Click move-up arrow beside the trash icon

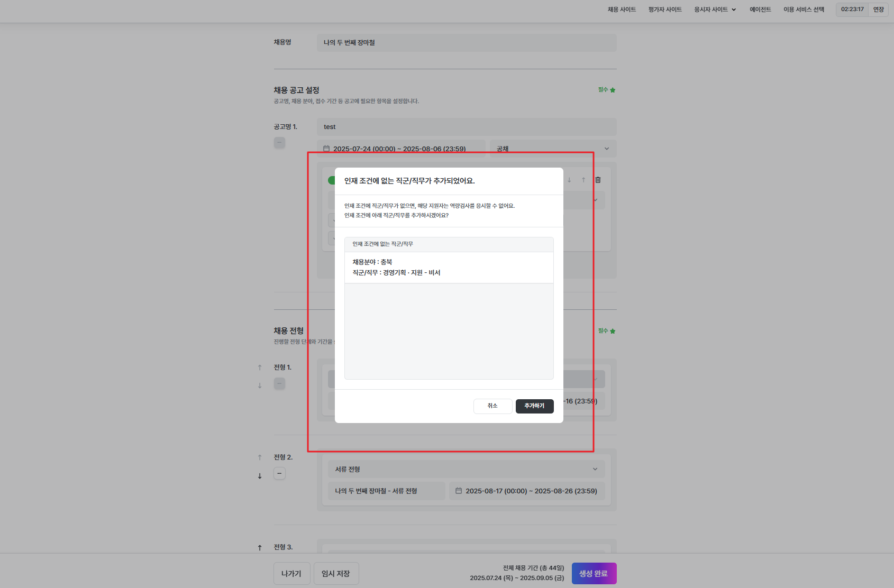click(x=583, y=180)
